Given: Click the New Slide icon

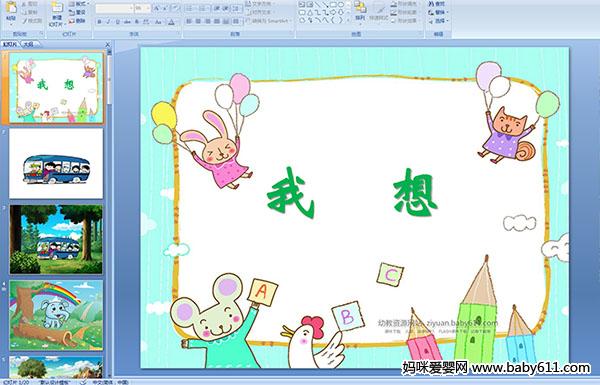Looking at the screenshot, I should click(57, 8).
